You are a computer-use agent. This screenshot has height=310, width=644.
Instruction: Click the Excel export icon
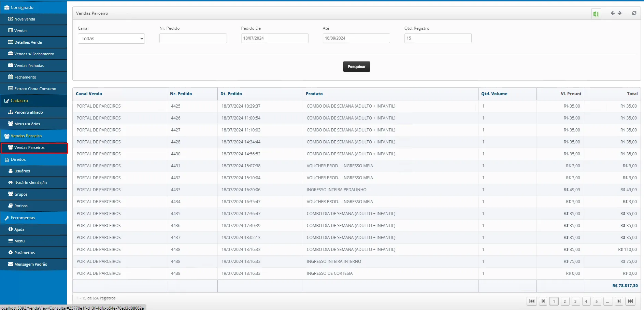(x=596, y=14)
